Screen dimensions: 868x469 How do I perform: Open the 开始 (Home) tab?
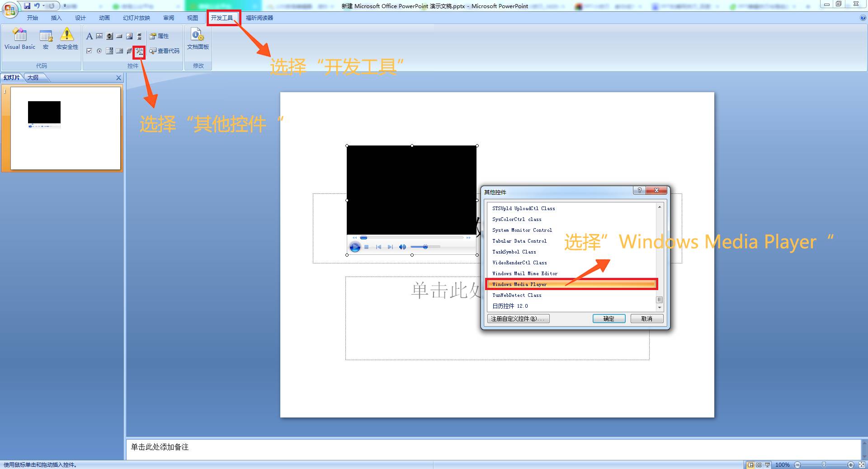33,18
